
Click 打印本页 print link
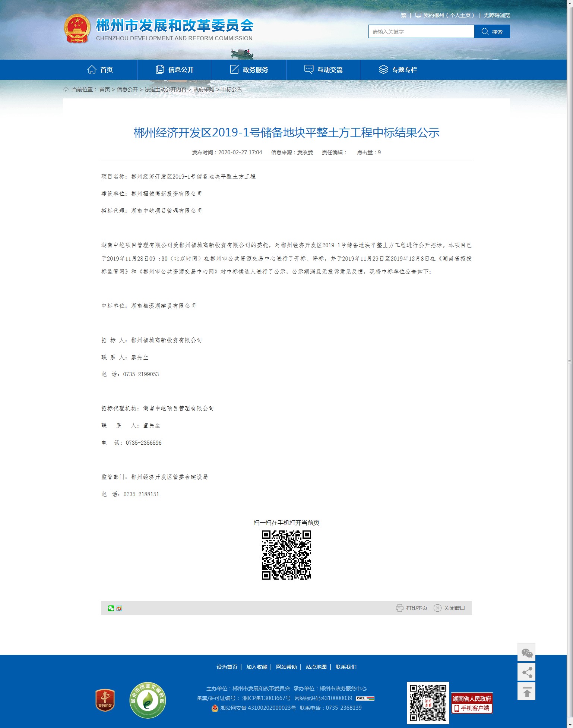(417, 608)
